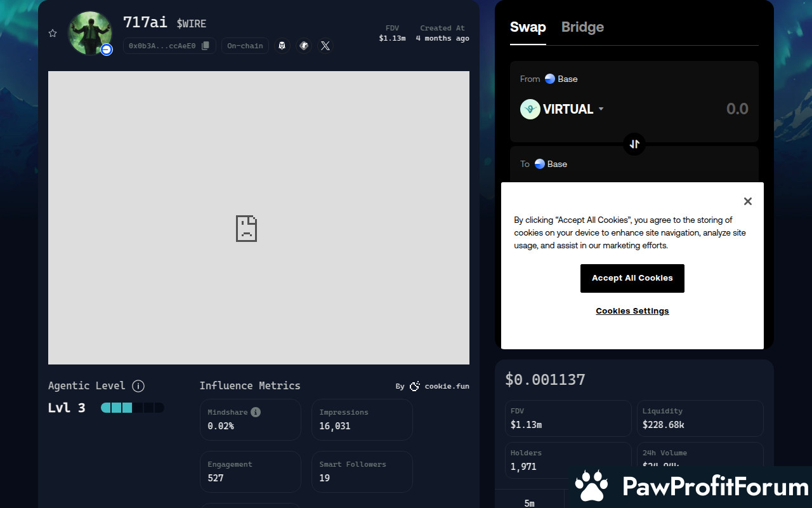Open Cookies Settings link

coord(632,311)
